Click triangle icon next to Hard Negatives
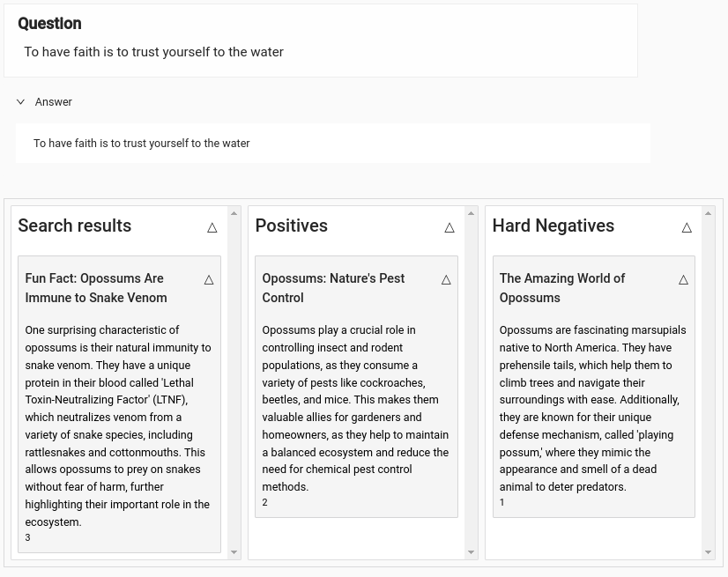Viewport: 728px width, 577px height. tap(687, 227)
